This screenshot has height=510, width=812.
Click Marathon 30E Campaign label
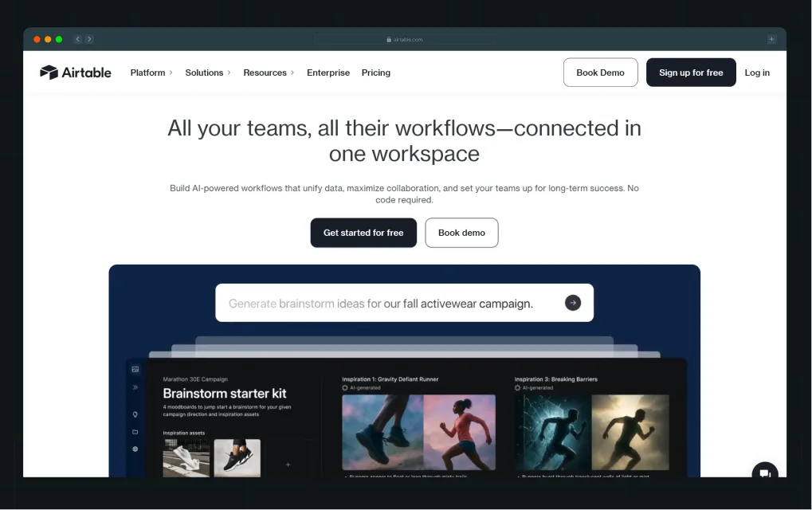(195, 379)
